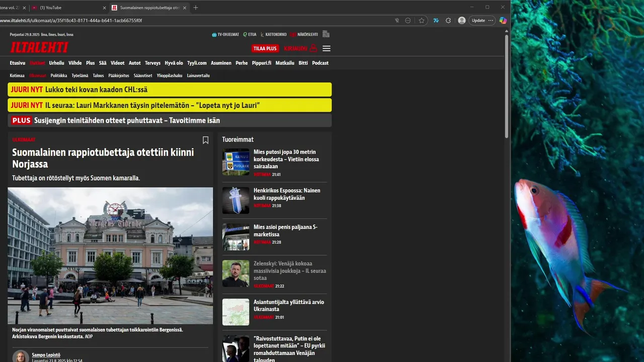
Task: Open thumbnail for 'Mies putosi jopa 30 metrin'
Action: point(235,162)
